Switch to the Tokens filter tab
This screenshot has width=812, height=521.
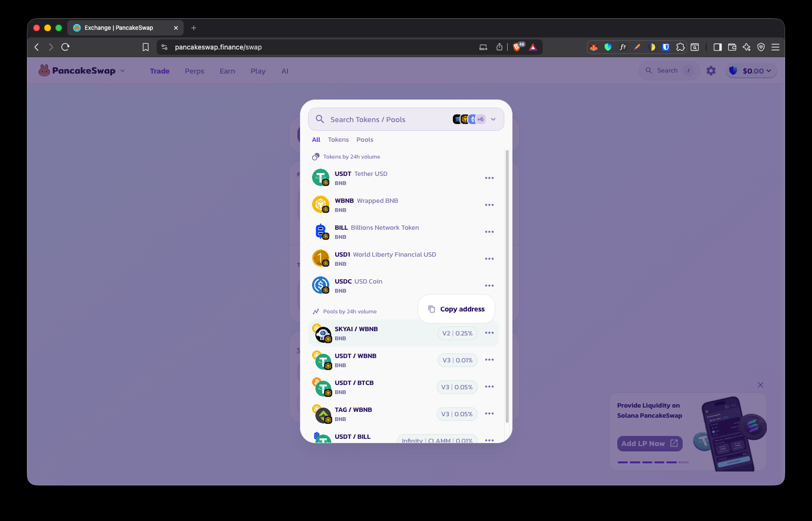pyautogui.click(x=338, y=140)
